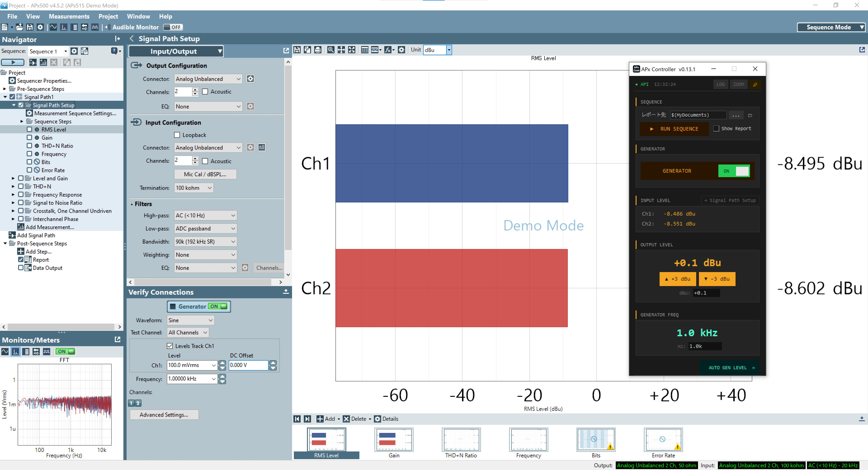This screenshot has width=868, height=470.
Task: Open sequence properties gear next to Sequence 1
Action: pos(74,51)
